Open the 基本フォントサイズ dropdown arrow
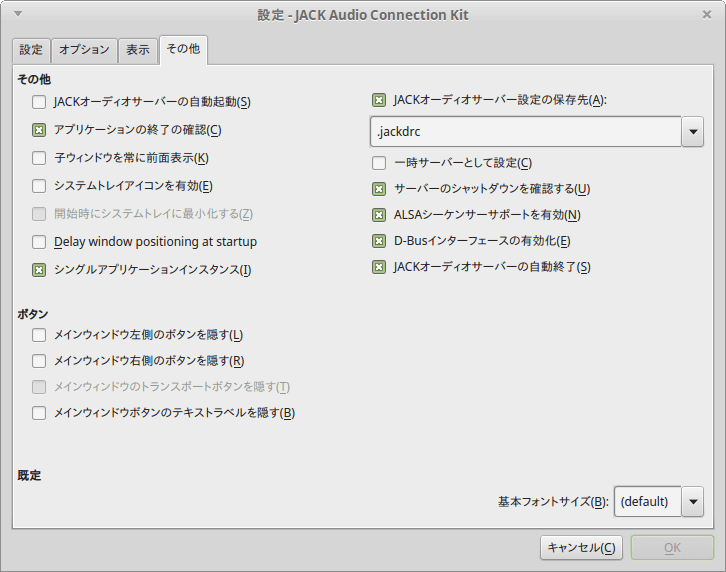This screenshot has width=726, height=572. tap(693, 502)
